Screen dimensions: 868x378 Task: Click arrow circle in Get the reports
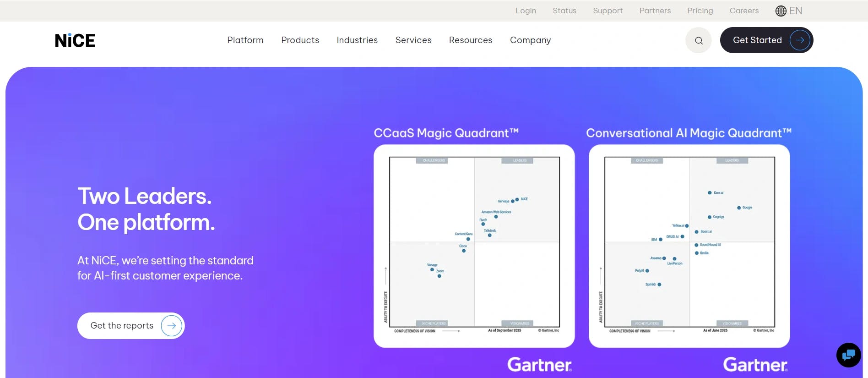pos(171,326)
